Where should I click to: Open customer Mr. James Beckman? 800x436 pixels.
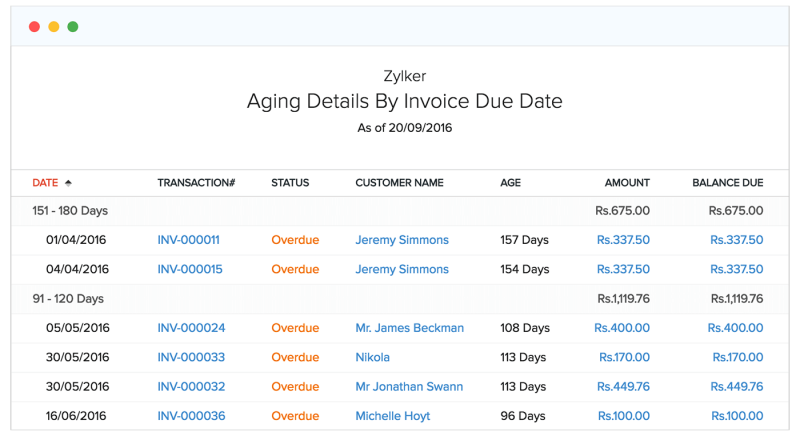click(409, 328)
